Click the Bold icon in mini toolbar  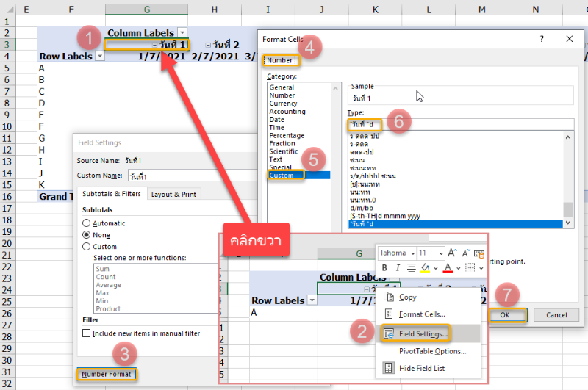384,268
